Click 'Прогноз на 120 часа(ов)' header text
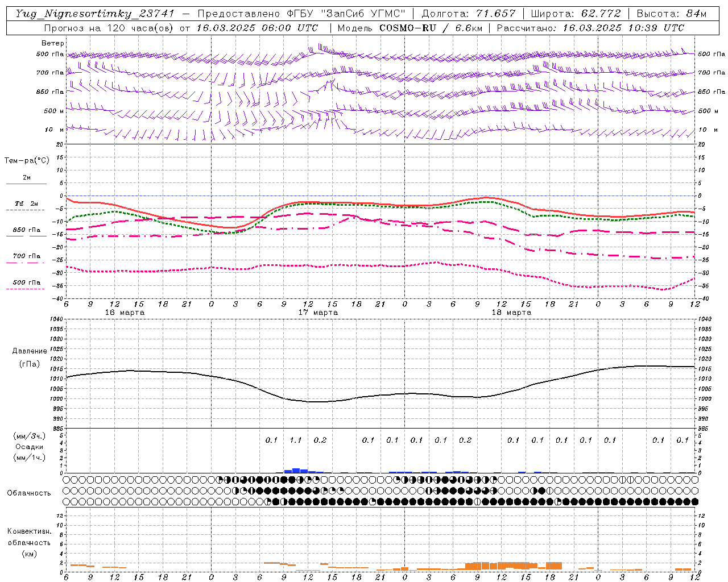This screenshot has width=728, height=582. tap(107, 28)
